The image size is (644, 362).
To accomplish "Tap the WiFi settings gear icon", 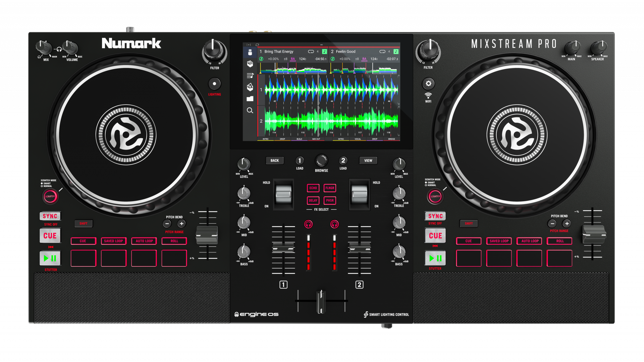I will pos(428,83).
